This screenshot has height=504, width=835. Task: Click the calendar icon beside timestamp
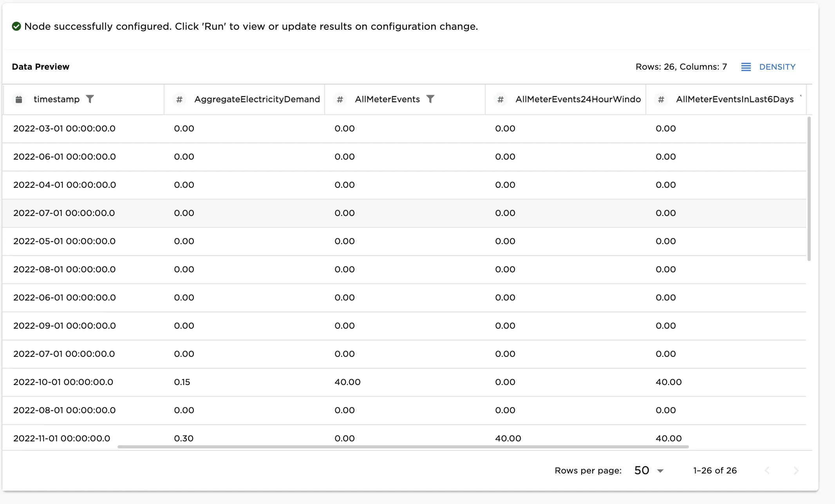click(19, 99)
